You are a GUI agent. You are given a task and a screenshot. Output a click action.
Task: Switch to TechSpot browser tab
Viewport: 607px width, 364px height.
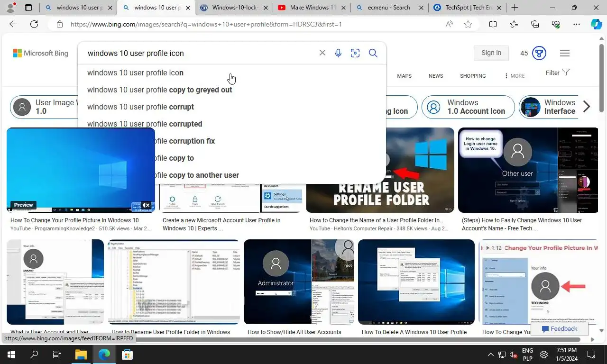click(x=467, y=8)
